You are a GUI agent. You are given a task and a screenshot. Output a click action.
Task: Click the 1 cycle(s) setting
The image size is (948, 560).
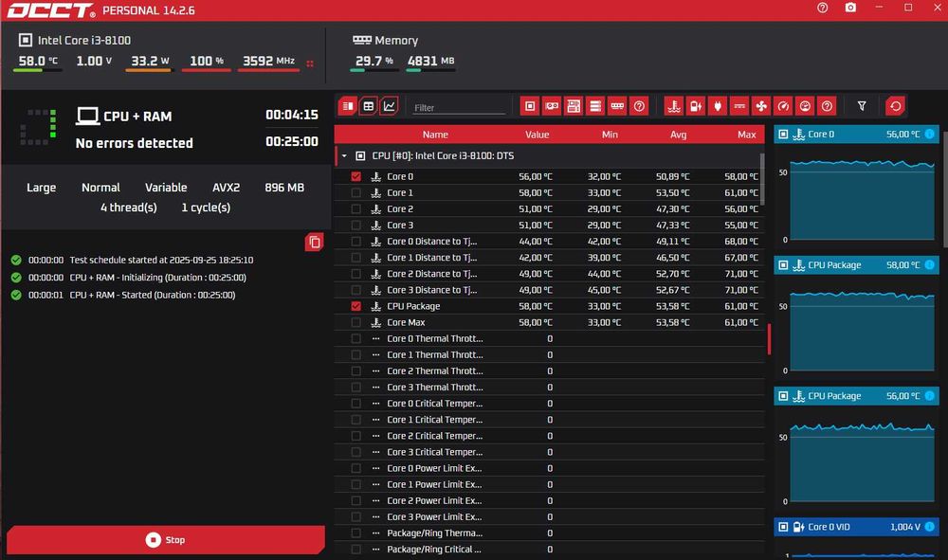pos(206,208)
